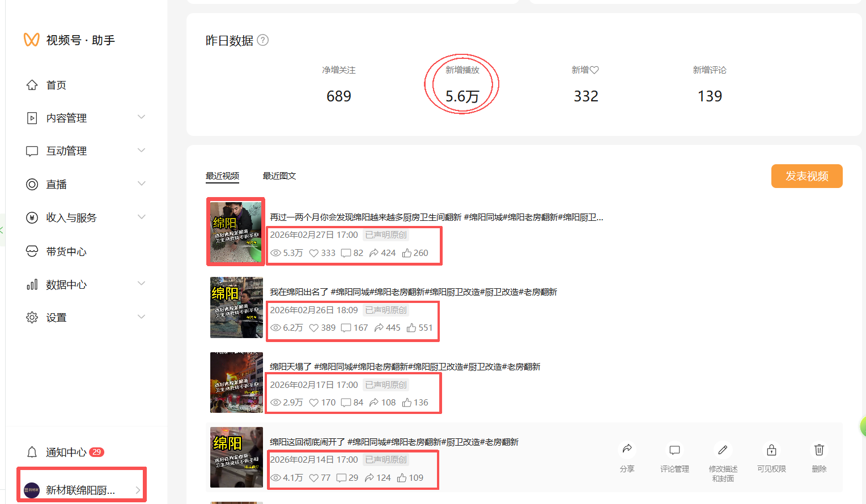Click heart icon beside 389 likes
Screen dimensions: 866x504
point(314,328)
